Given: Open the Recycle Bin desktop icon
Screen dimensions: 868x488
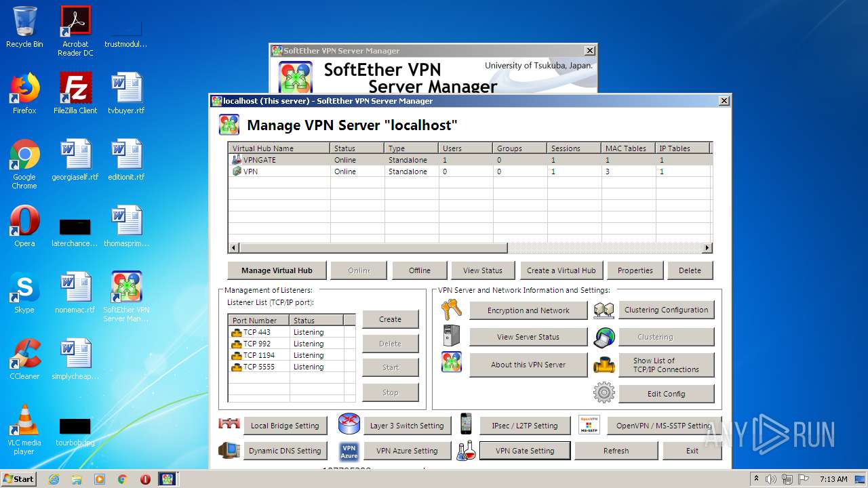Looking at the screenshot, I should click(x=24, y=27).
